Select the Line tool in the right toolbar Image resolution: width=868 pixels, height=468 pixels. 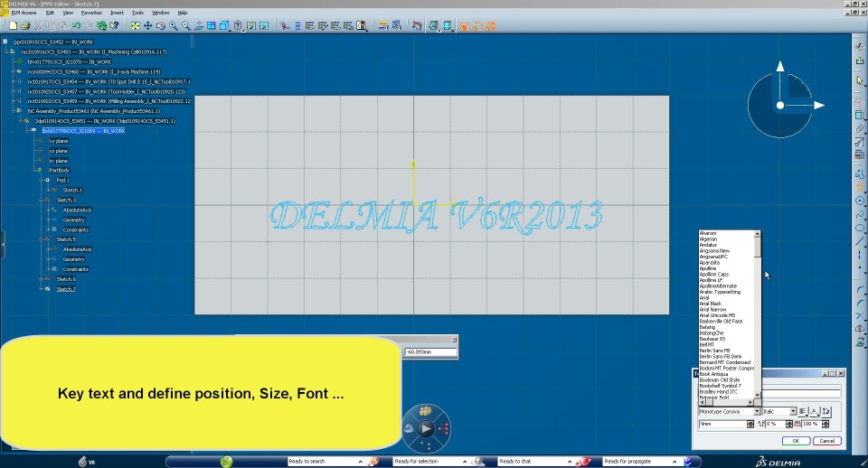859,242
